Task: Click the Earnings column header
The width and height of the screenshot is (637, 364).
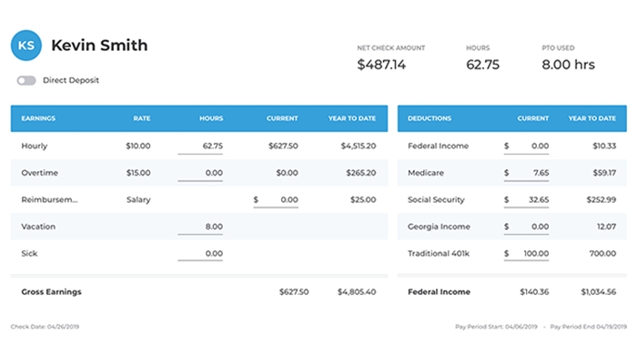Action: click(39, 118)
